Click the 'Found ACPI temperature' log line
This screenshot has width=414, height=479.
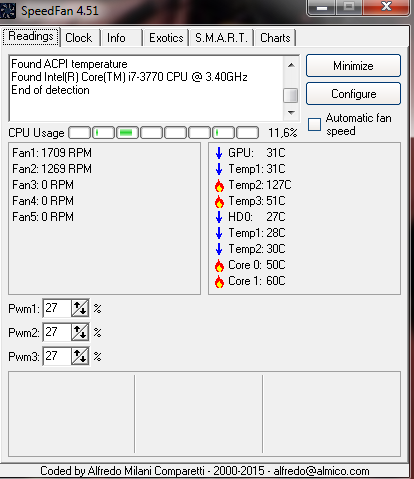pyautogui.click(x=69, y=64)
